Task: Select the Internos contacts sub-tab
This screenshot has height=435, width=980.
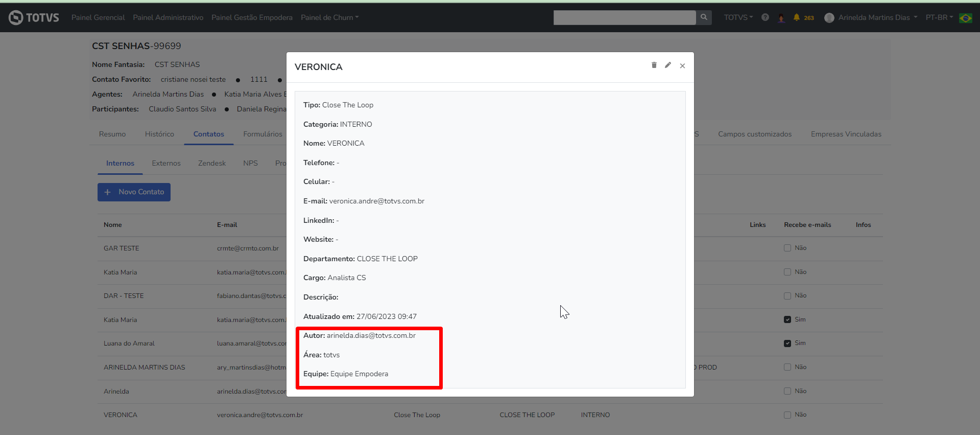Action: click(120, 163)
